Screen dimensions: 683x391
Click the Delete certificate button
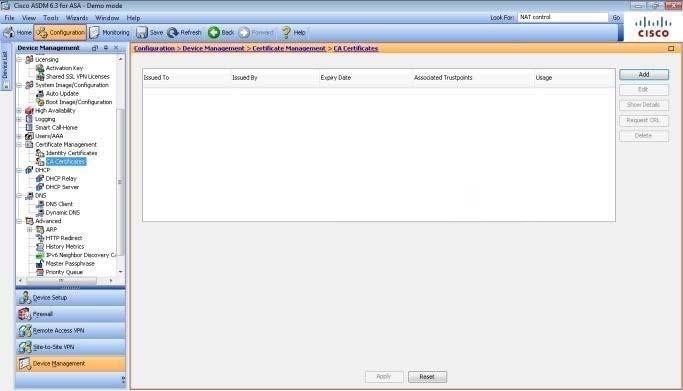click(644, 136)
